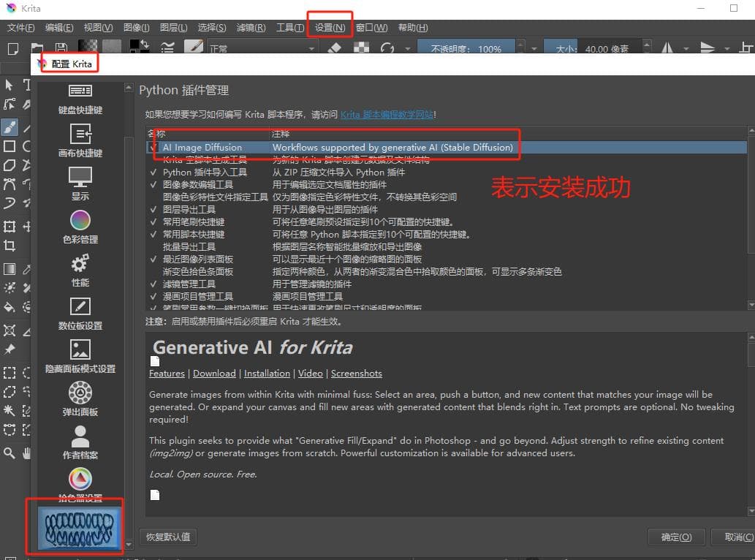Select the crop tool
Image resolution: width=755 pixels, height=560 pixels.
(10, 246)
